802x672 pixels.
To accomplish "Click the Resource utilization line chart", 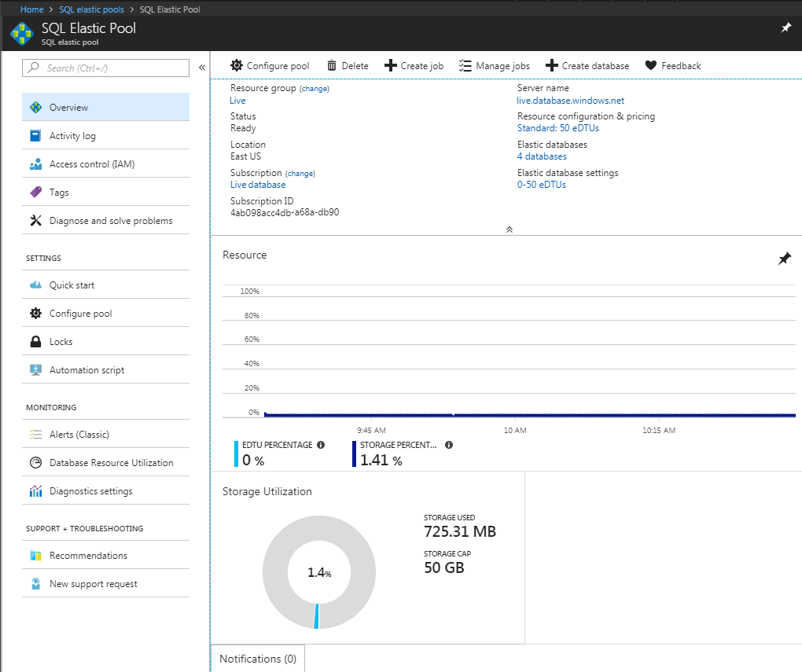I will (509, 353).
